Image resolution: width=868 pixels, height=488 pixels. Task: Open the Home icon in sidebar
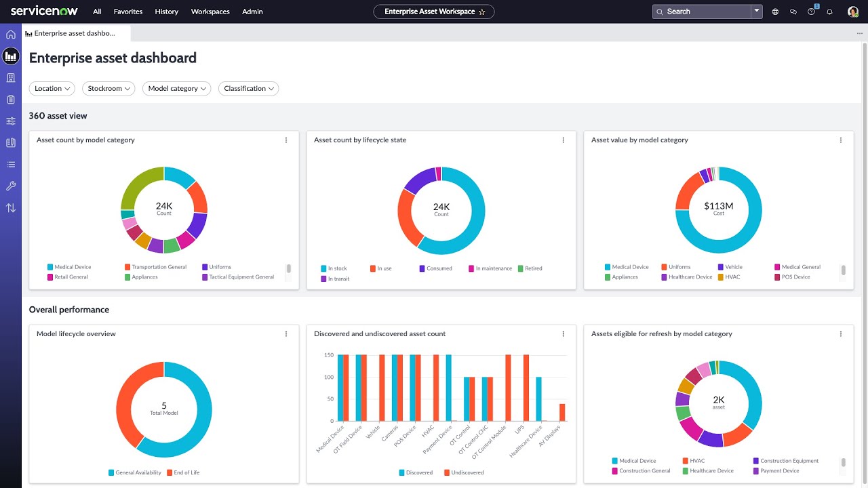coord(11,35)
